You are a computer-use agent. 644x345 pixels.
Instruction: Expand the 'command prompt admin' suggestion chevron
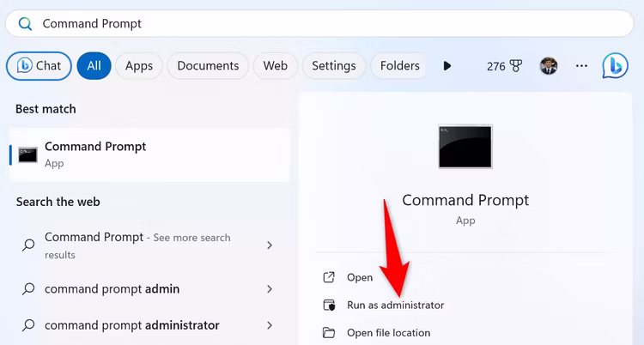[x=270, y=289]
